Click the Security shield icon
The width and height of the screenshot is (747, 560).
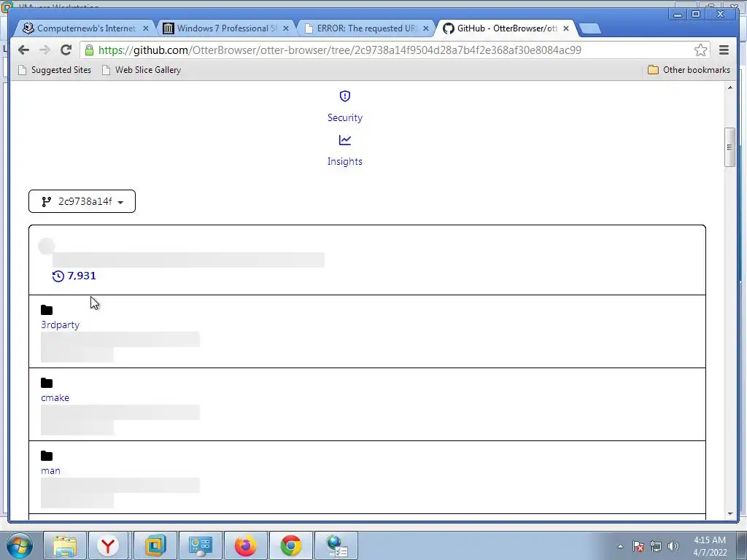345,96
